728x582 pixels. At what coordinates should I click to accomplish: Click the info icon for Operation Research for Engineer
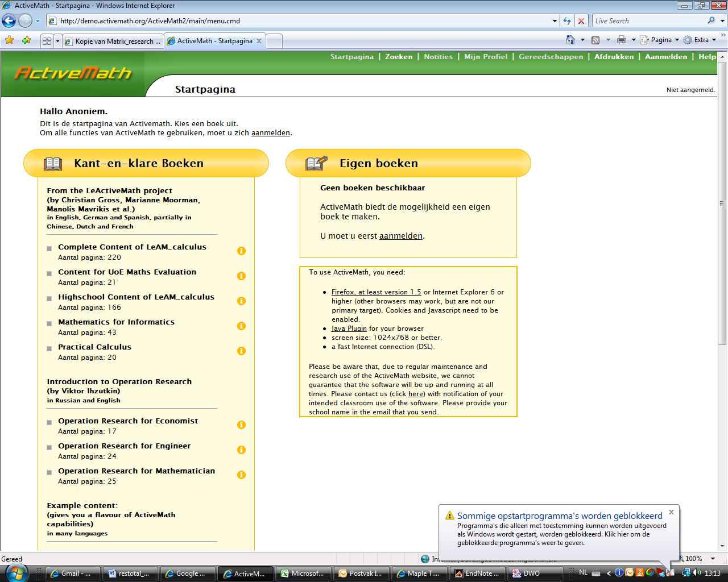(x=241, y=450)
